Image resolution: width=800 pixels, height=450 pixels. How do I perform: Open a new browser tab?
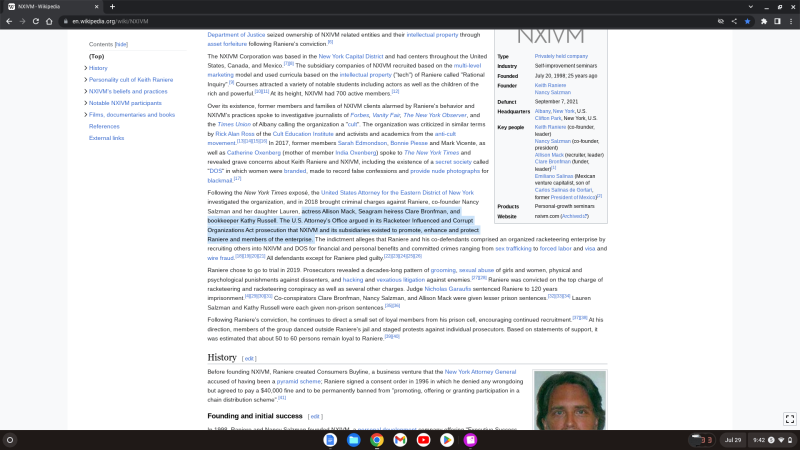click(x=112, y=7)
